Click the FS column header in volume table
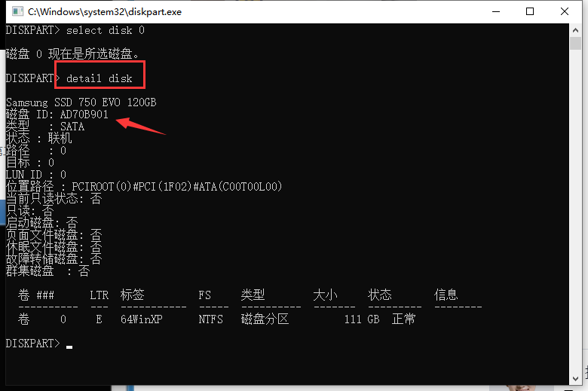The width and height of the screenshot is (588, 391). pos(204,295)
